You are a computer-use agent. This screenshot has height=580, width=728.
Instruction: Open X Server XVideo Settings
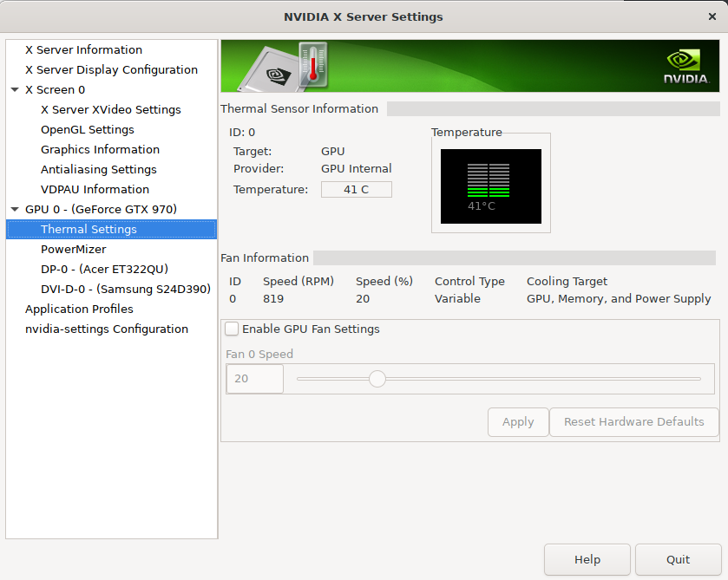(x=111, y=109)
